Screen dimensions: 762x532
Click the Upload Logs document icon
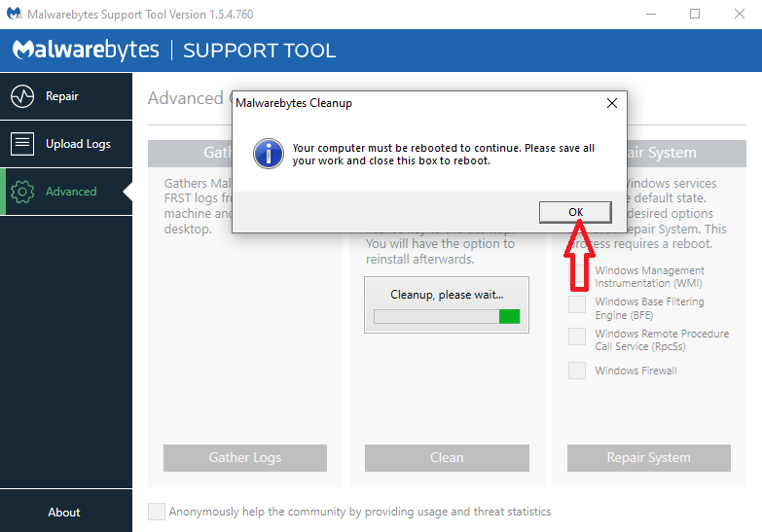22,144
